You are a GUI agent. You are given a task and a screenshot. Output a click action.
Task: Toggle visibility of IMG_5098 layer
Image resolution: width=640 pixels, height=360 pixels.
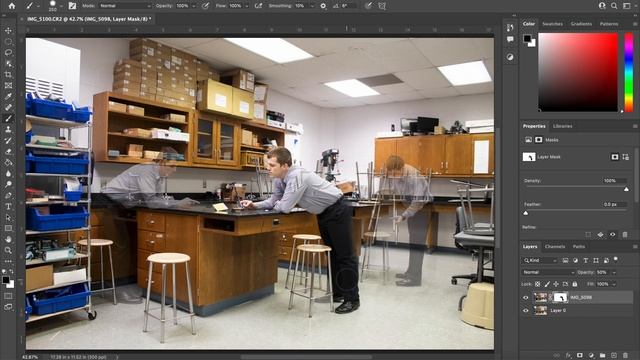(526, 298)
